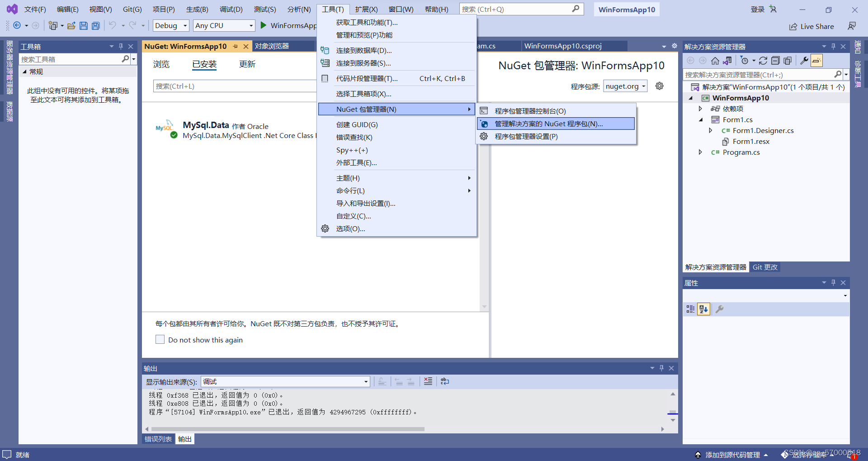868x461 pixels.
Task: Switch views icon in Solution Explorer toolbar
Action: 727,61
